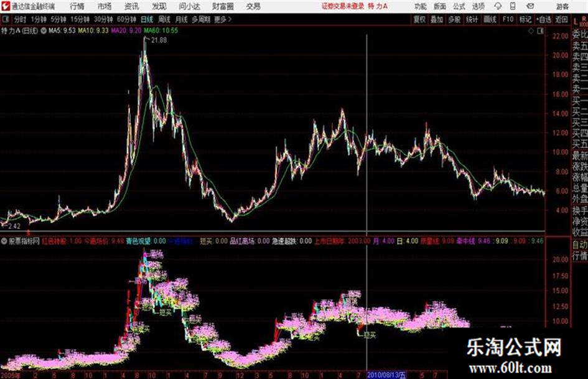This screenshot has width=588, height=379.
Task: Click the 最新 row in the right panel
Action: (x=580, y=155)
